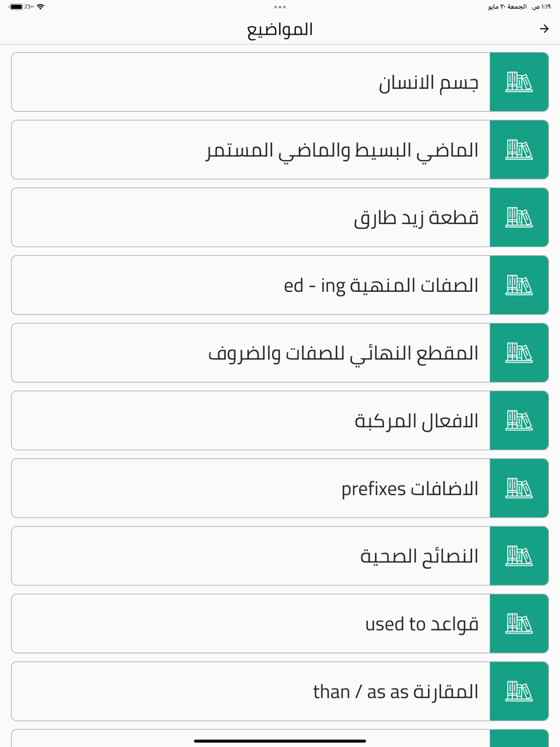Viewport: 560px width, 747px height.
Task: Open the المقارنة than / as as topic
Action: click(248, 691)
